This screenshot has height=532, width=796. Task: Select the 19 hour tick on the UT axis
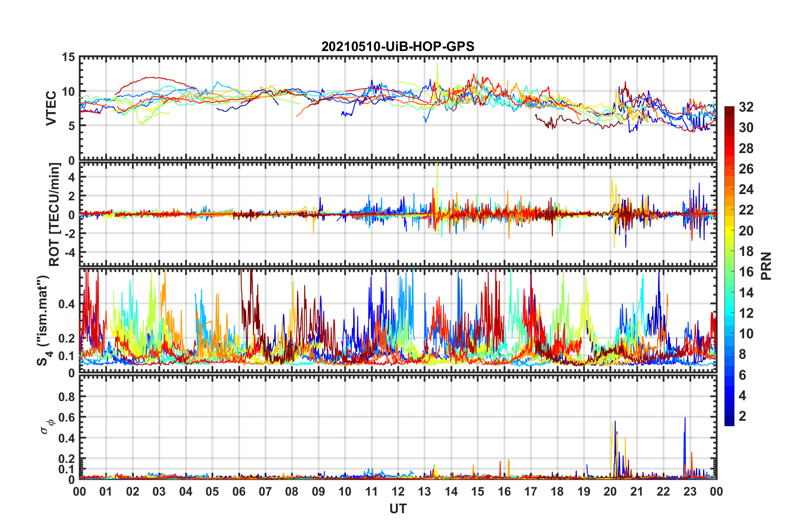(x=584, y=491)
